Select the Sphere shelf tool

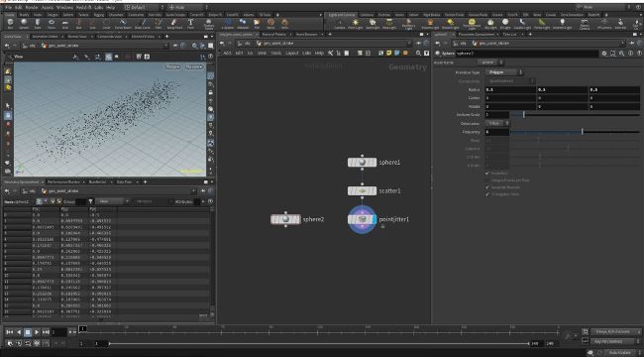[x=24, y=24]
